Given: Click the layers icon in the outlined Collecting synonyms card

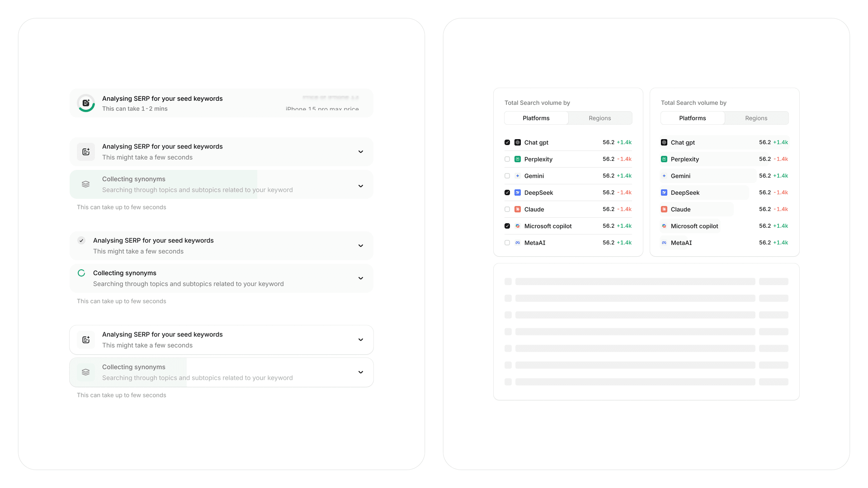Looking at the screenshot, I should click(86, 372).
